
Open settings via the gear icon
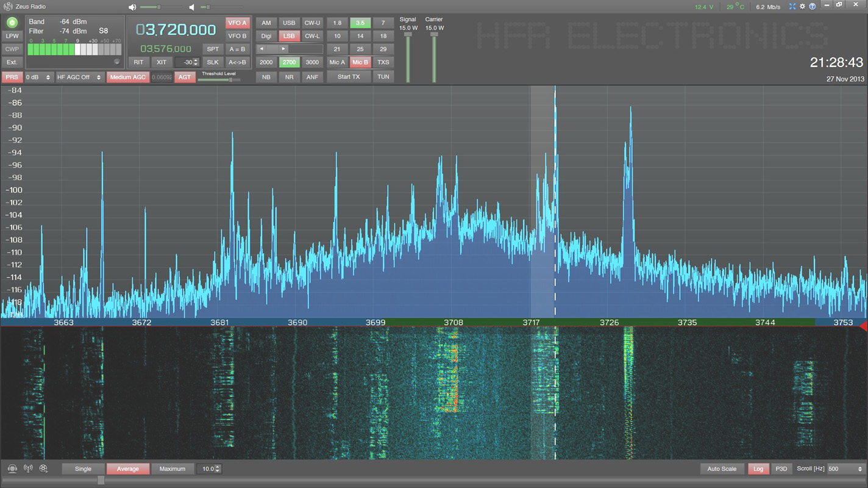click(802, 7)
